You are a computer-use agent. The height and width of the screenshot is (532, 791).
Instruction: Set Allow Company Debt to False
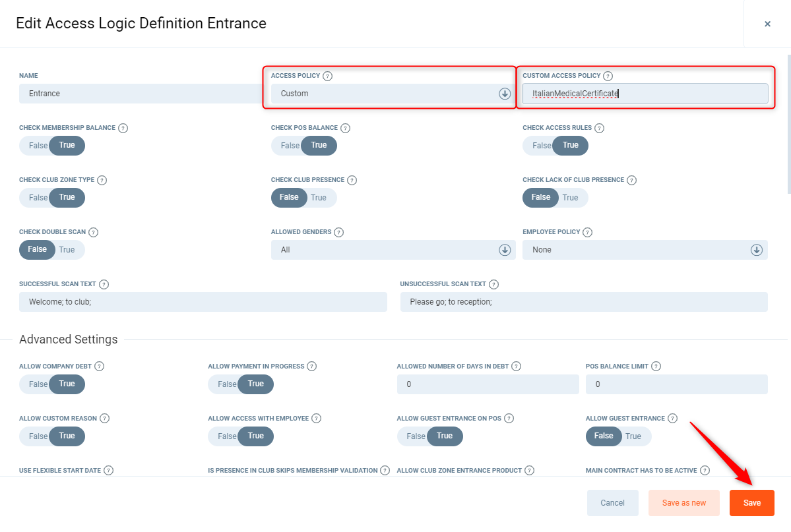point(38,384)
